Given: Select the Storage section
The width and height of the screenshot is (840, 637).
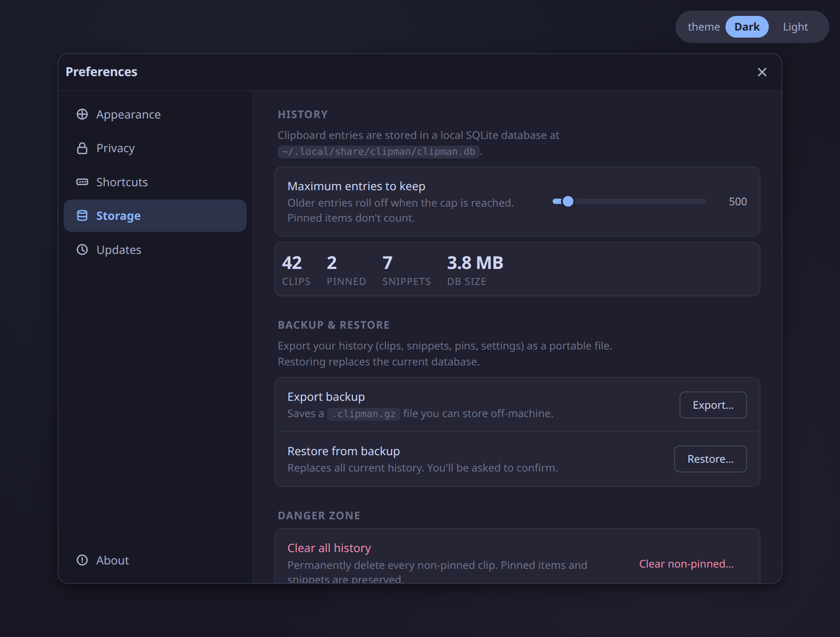Looking at the screenshot, I should tap(155, 215).
